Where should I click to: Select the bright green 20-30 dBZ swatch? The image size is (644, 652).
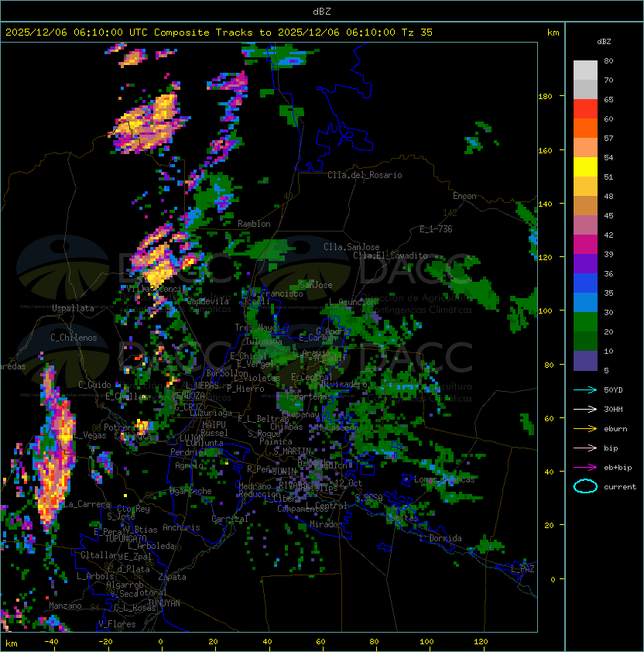585,322
